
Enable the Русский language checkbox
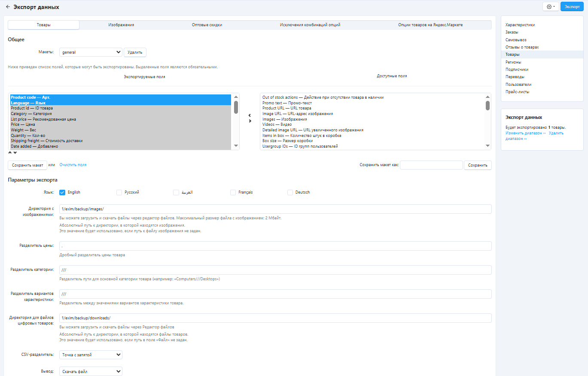point(119,192)
